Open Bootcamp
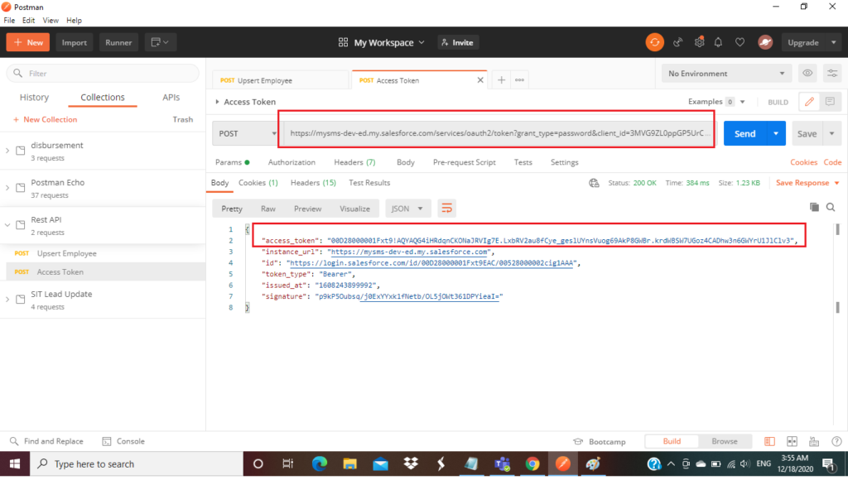 click(x=600, y=441)
